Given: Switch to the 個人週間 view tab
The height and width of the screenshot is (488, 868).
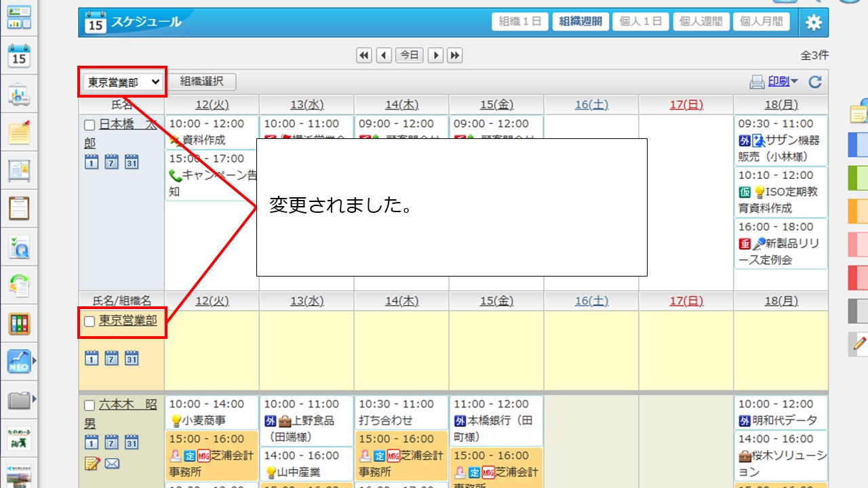Looking at the screenshot, I should pos(701,22).
